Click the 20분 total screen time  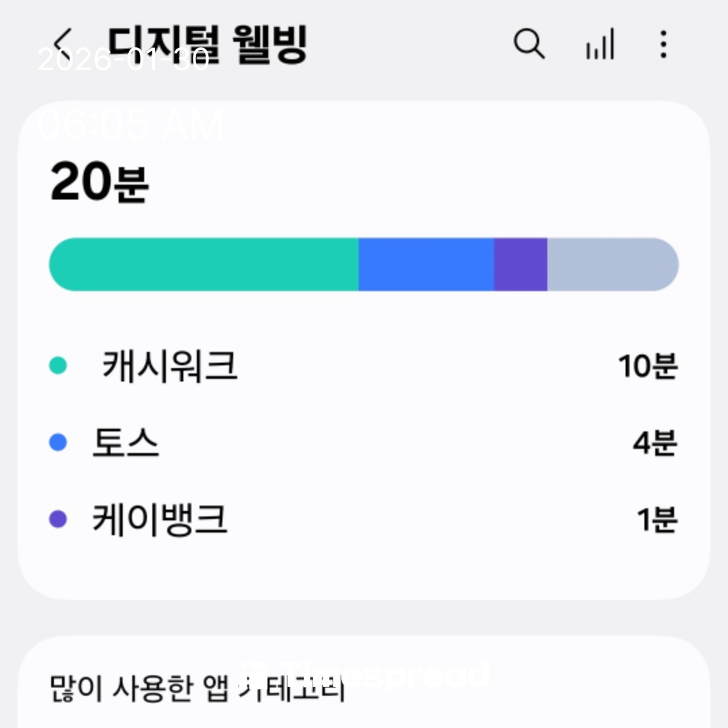tap(100, 183)
